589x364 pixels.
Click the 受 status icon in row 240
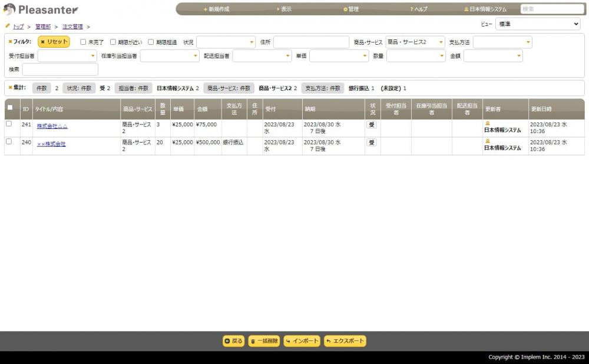click(x=372, y=143)
